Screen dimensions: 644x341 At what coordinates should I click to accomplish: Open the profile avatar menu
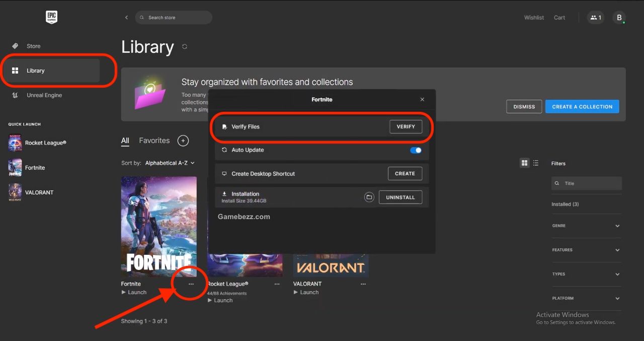point(619,18)
